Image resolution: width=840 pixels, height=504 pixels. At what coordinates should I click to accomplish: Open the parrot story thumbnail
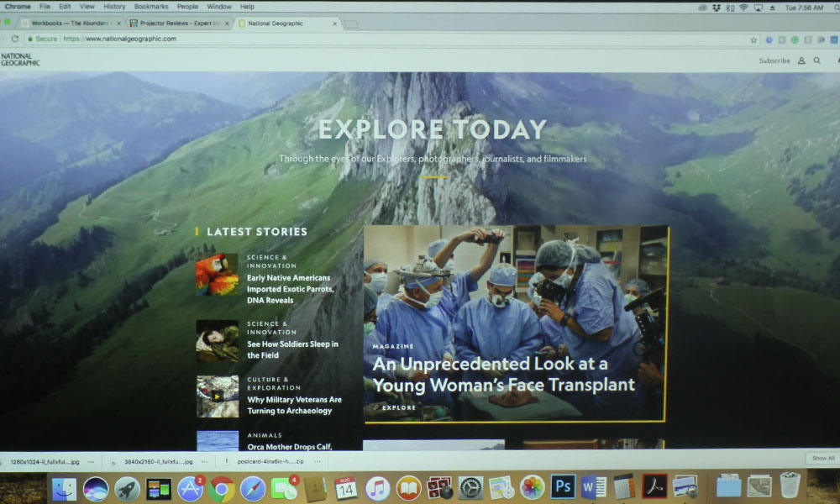[x=217, y=275]
